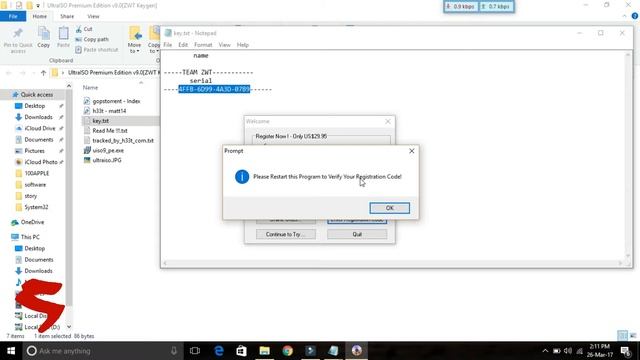Click the UltraISO disc icon in taskbar
The image size is (640, 360).
[x=356, y=351]
